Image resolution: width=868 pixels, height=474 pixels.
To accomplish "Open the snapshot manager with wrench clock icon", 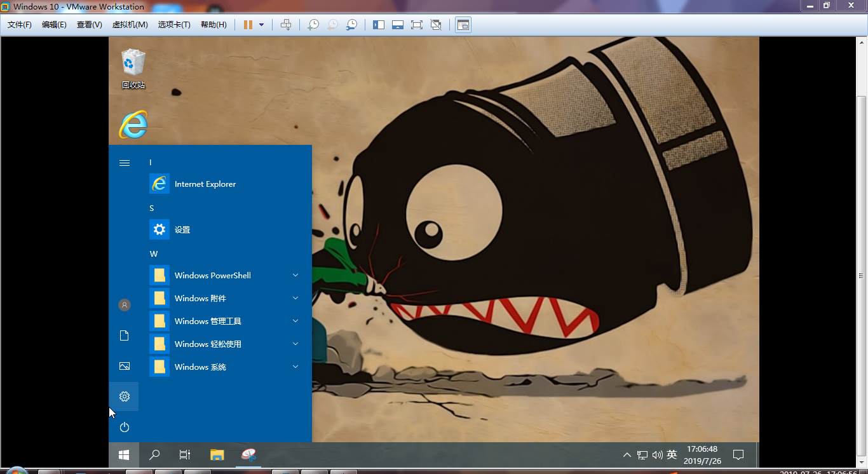I will (351, 25).
